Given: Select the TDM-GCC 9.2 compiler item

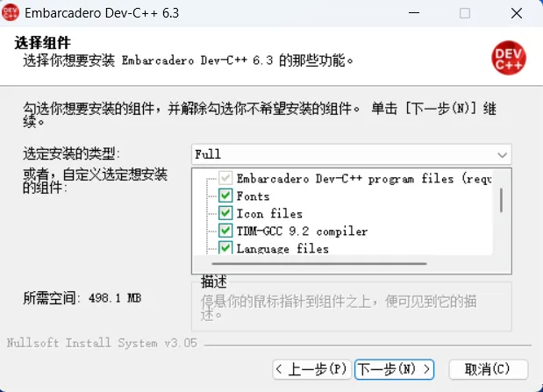Looking at the screenshot, I should pyautogui.click(x=302, y=231).
